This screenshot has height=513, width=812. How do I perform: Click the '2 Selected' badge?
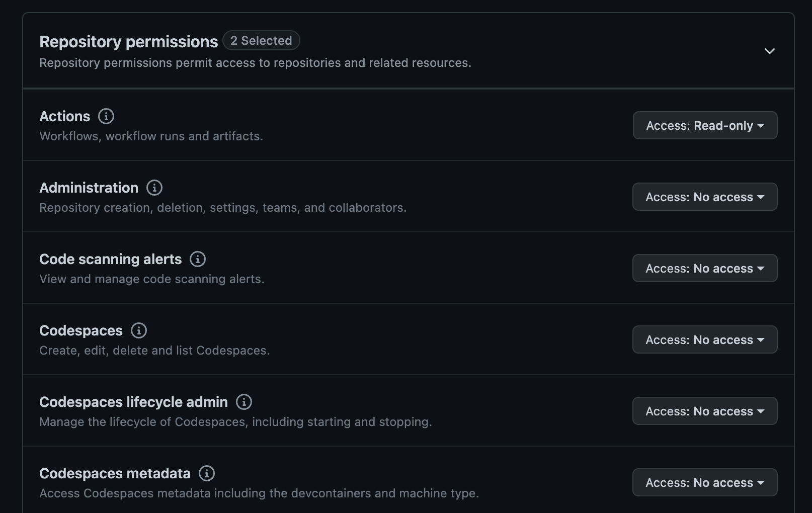pos(261,41)
